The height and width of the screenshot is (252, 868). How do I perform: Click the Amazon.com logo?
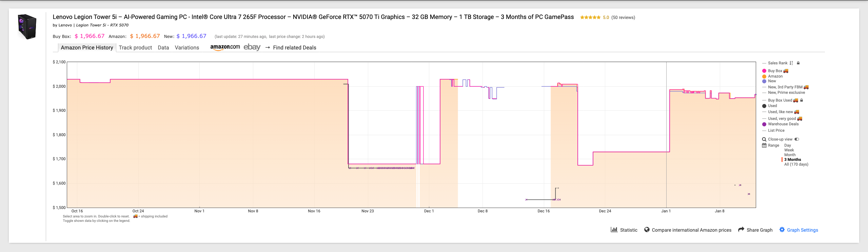[x=225, y=47]
